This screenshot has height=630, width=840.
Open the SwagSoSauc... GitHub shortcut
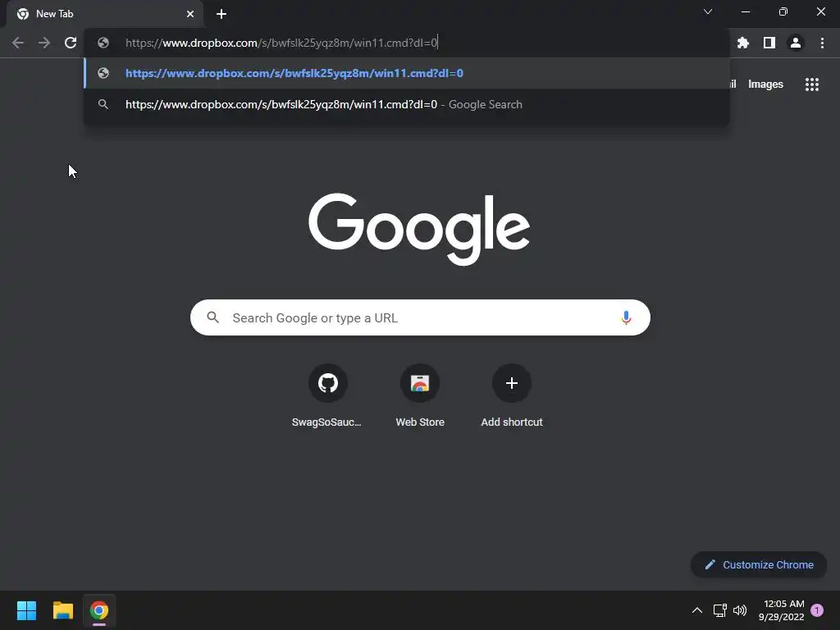coord(327,395)
